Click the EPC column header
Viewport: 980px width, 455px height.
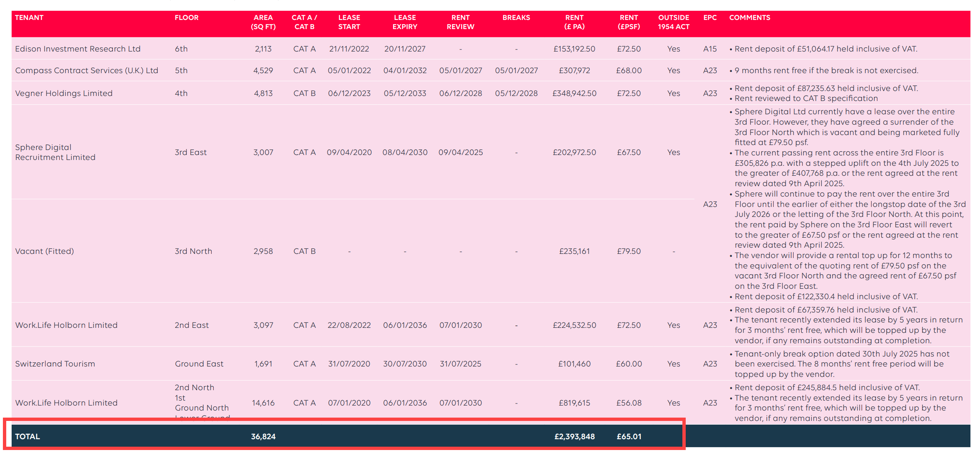pyautogui.click(x=710, y=17)
